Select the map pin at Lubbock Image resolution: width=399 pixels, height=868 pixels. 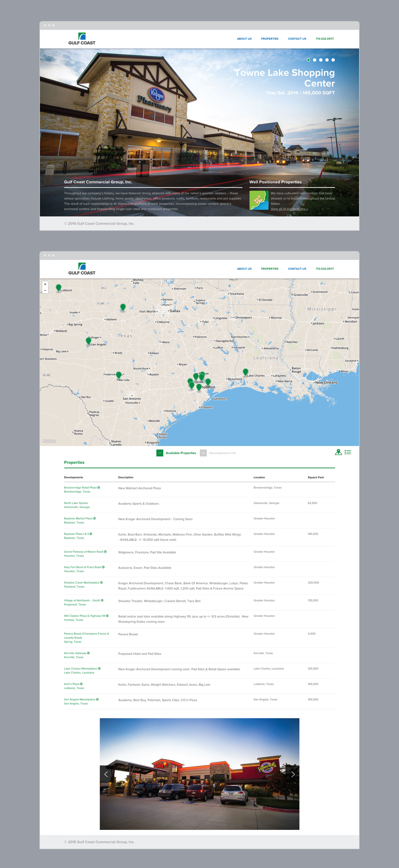click(59, 288)
